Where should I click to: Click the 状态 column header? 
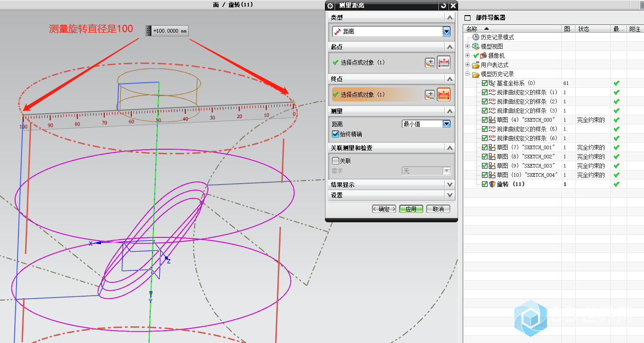(594, 29)
